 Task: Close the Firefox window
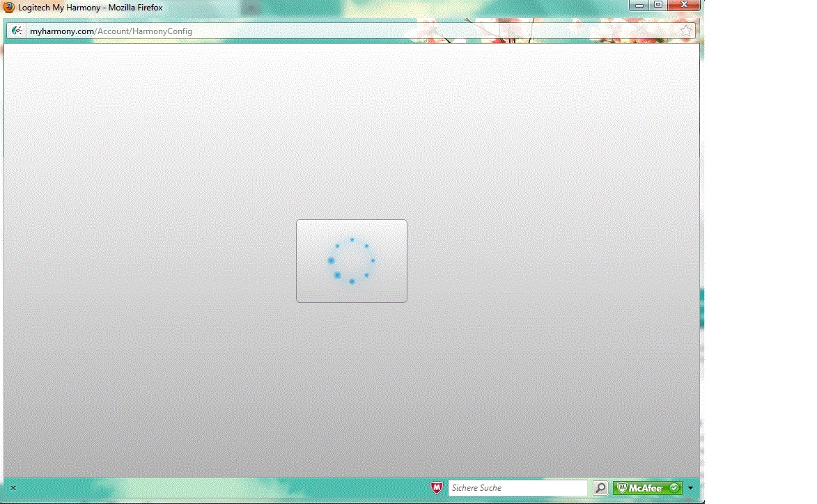[x=684, y=5]
